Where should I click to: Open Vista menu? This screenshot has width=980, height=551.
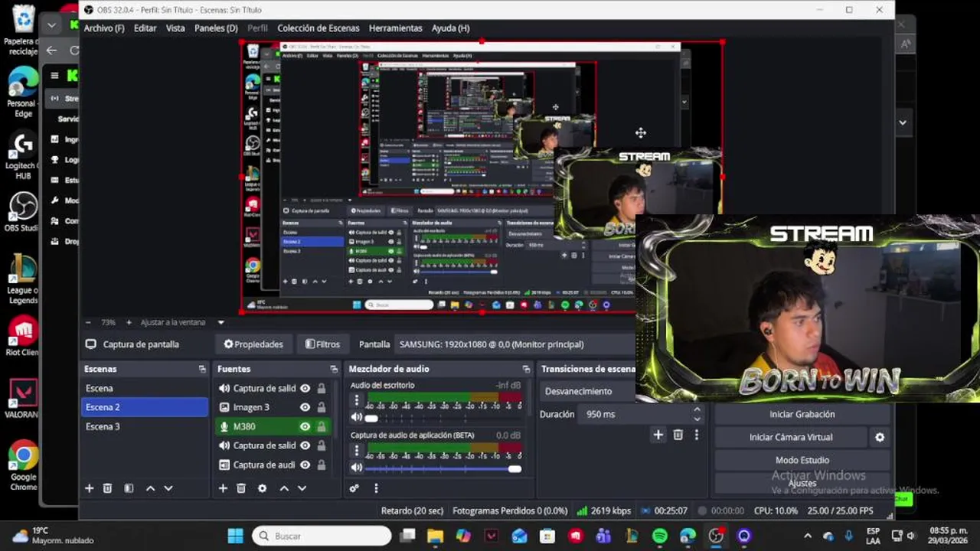click(175, 28)
